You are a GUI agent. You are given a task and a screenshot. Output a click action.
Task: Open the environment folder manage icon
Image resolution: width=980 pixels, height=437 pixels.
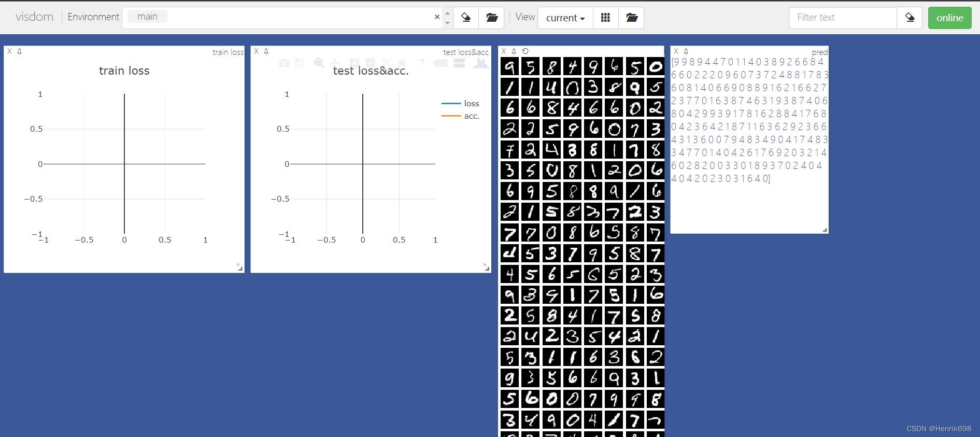(492, 18)
